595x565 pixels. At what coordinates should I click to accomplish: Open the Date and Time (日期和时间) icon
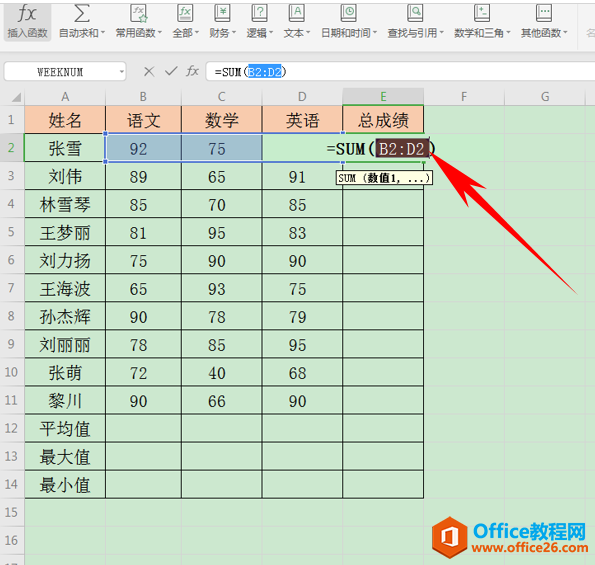(x=348, y=13)
